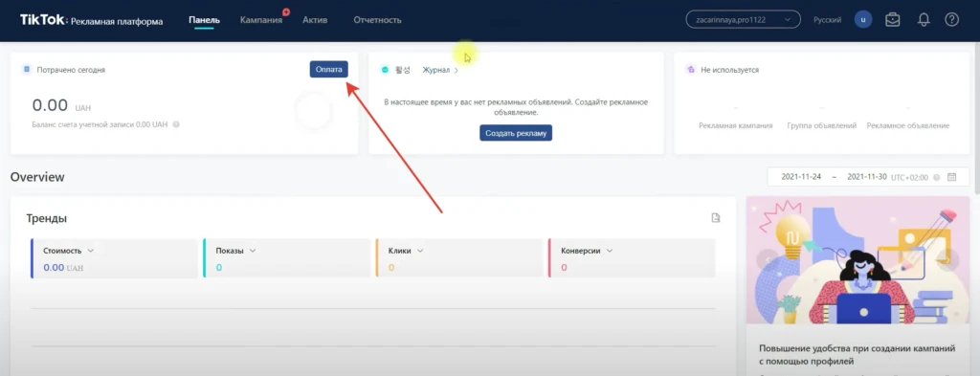The image size is (980, 376).
Task: Go to previous banner slide arrow
Action: point(768,259)
